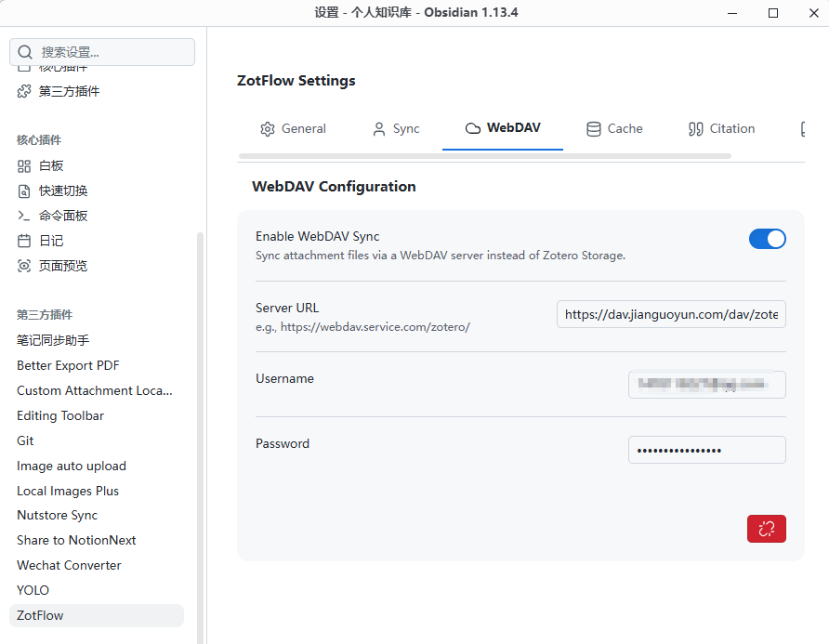Viewport: 829px width, 644px height.
Task: Click the 'WebDAV Configuration' heading
Action: [x=334, y=187]
